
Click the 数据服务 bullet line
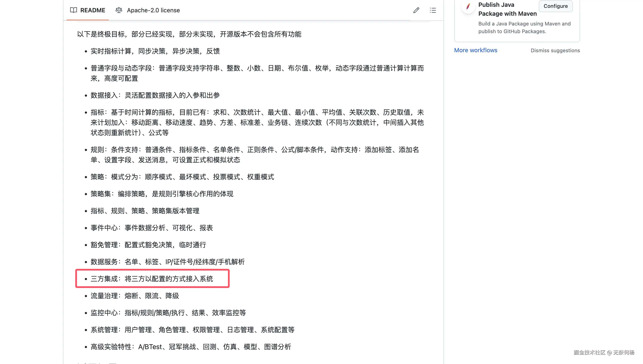pyautogui.click(x=167, y=262)
